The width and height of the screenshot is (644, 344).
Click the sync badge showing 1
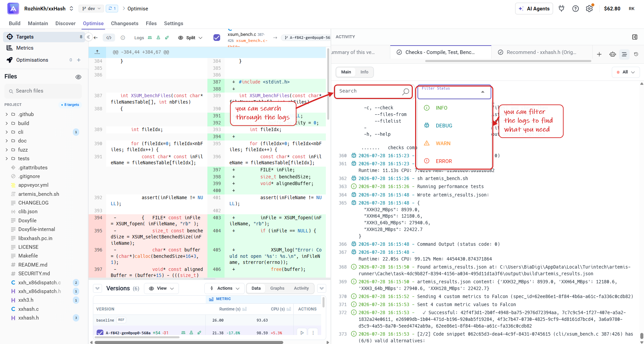click(112, 8)
